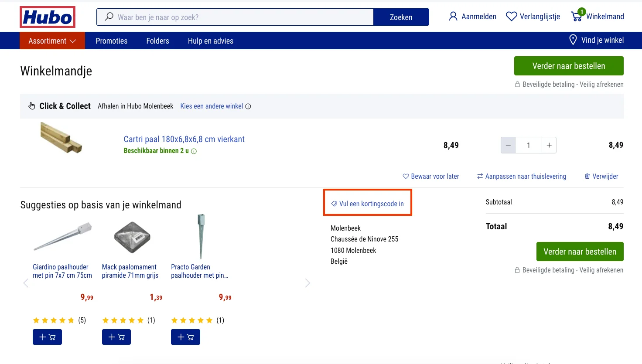
Task: Click info icon next to Beschikbaar binnen 2 u
Action: [x=194, y=151]
